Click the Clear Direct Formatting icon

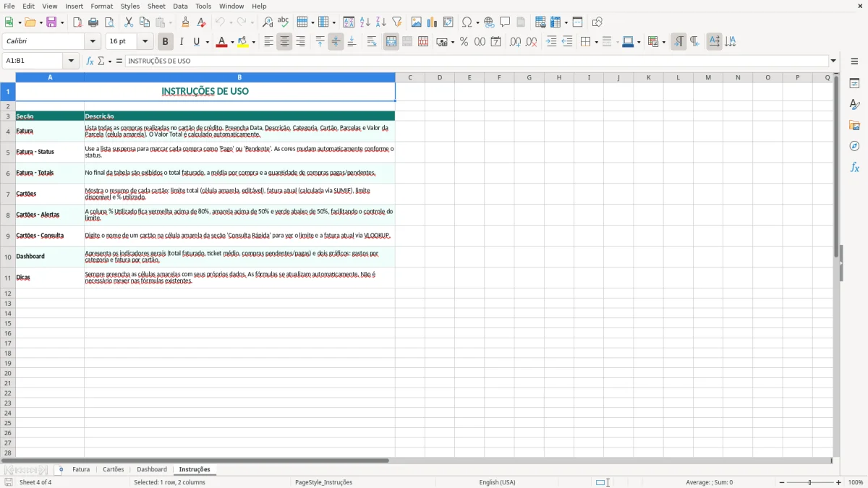pos(201,22)
